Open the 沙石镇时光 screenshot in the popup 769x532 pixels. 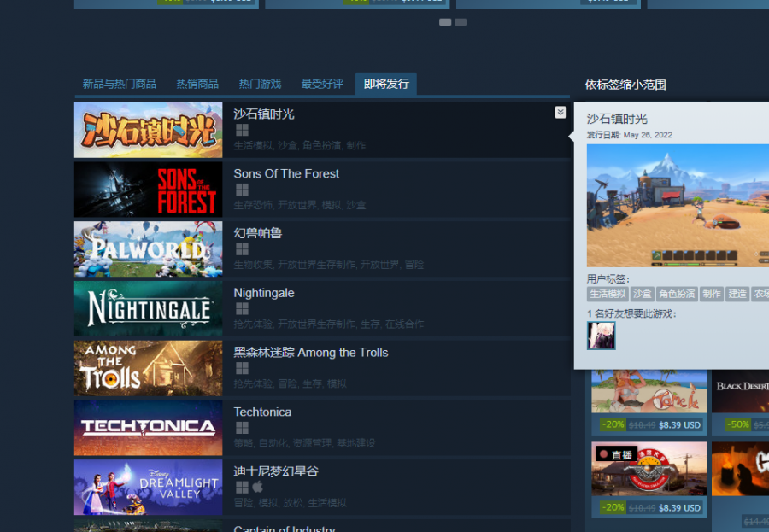click(x=678, y=206)
